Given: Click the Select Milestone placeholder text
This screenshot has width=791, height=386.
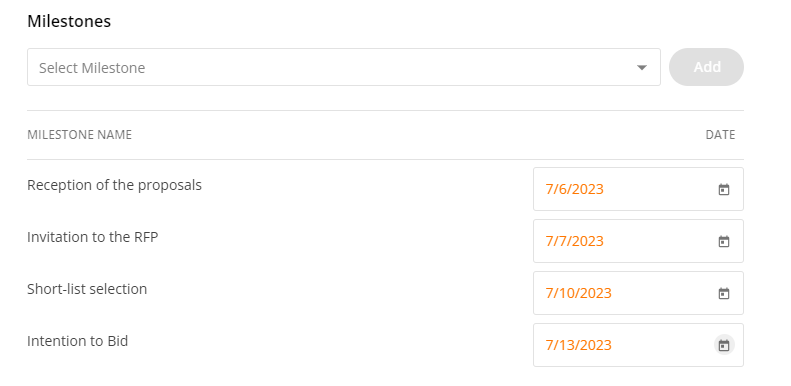Looking at the screenshot, I should click(x=92, y=68).
